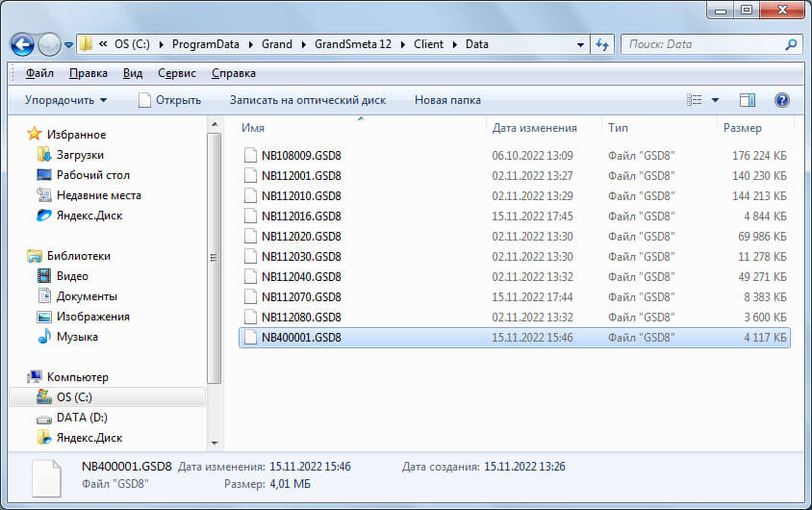The image size is (812, 510).
Task: Select the file NB112070.GSD8
Action: [x=514, y=296]
